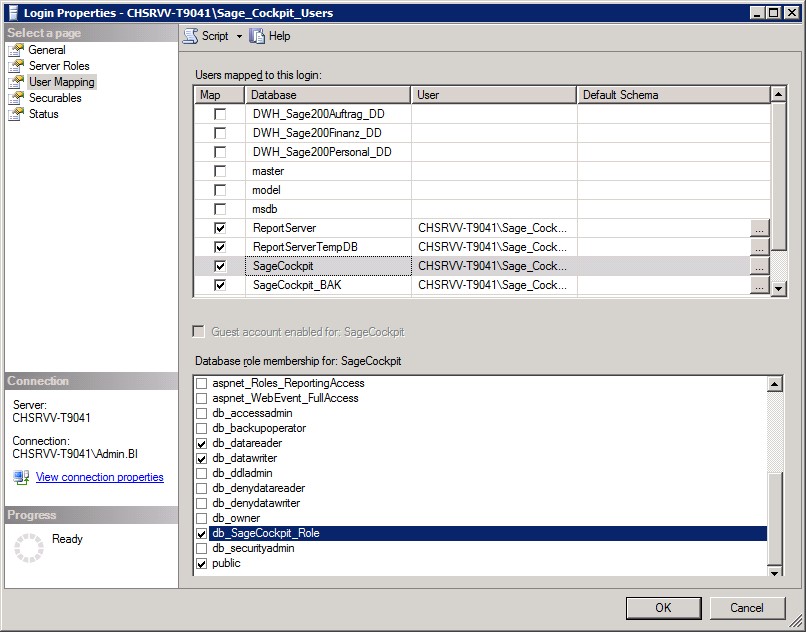Uncheck Map for SageCockpit_BAK database
The width and height of the screenshot is (806, 632).
tap(220, 285)
